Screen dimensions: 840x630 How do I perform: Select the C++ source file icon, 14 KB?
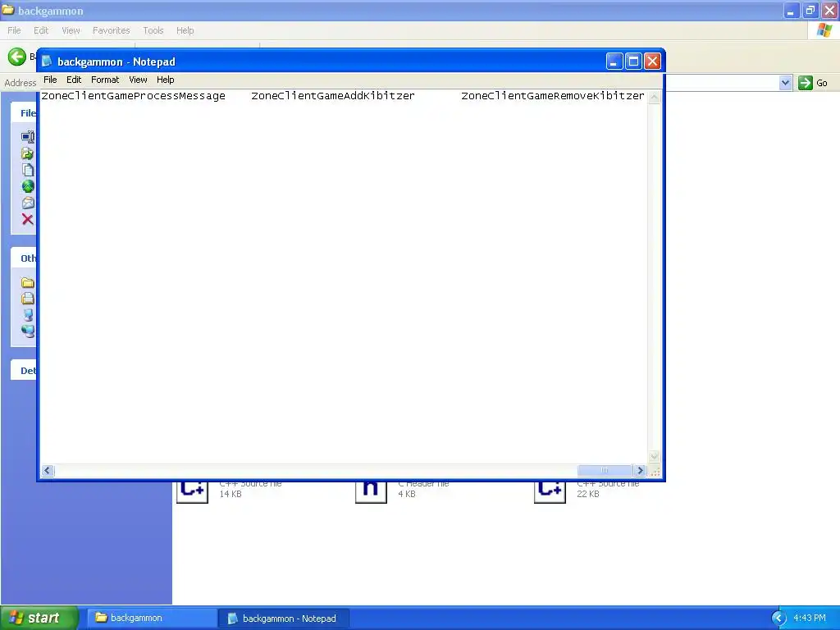[x=192, y=491]
